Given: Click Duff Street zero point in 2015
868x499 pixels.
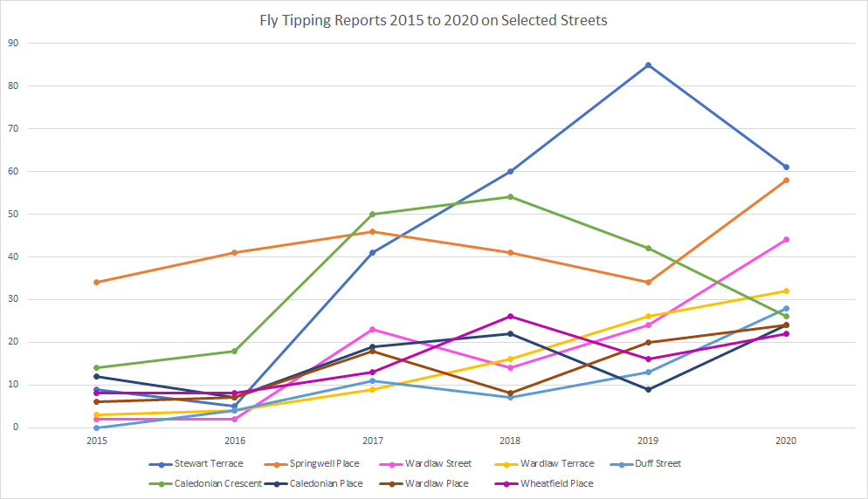Looking at the screenshot, I should [97, 427].
